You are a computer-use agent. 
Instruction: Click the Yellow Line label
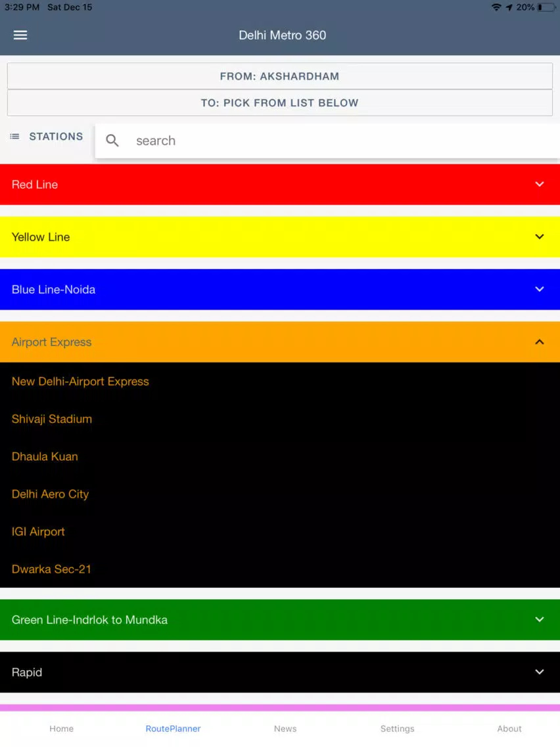(x=41, y=237)
